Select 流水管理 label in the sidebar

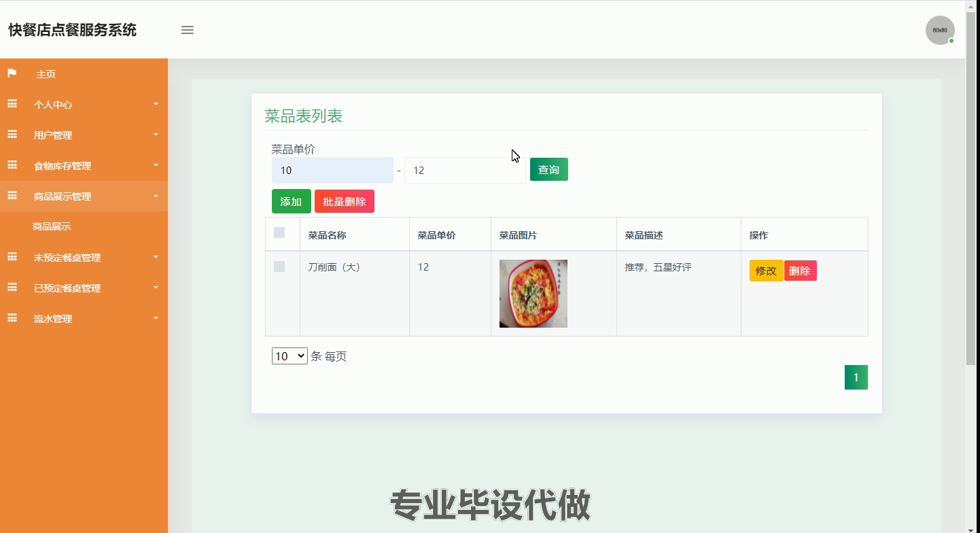[53, 319]
